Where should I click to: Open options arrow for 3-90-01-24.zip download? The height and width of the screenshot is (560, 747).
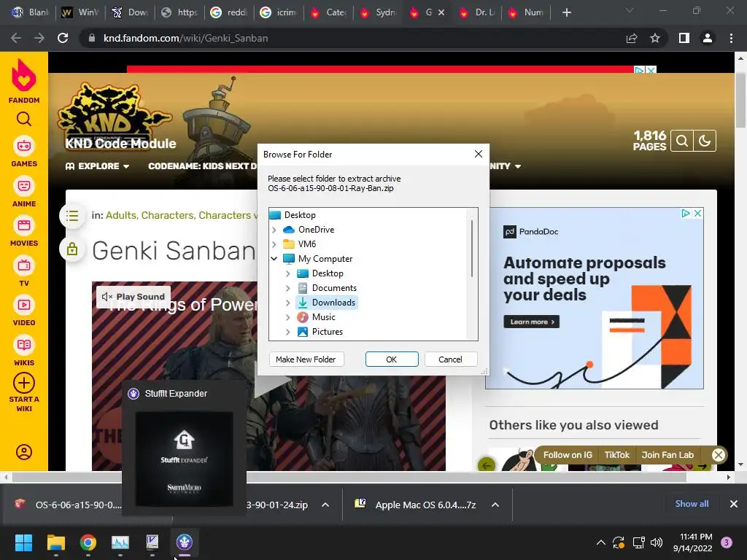coord(325,505)
